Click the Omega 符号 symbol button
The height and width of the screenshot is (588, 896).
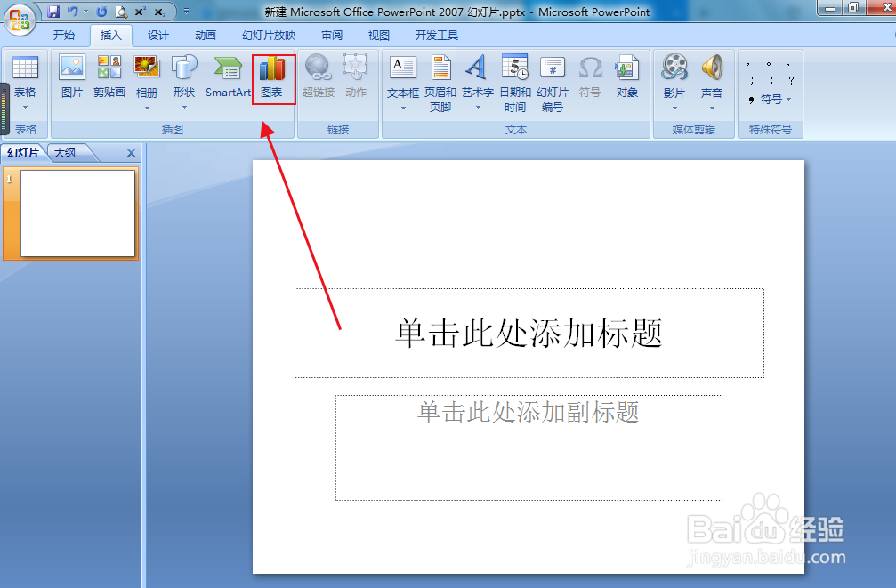590,77
